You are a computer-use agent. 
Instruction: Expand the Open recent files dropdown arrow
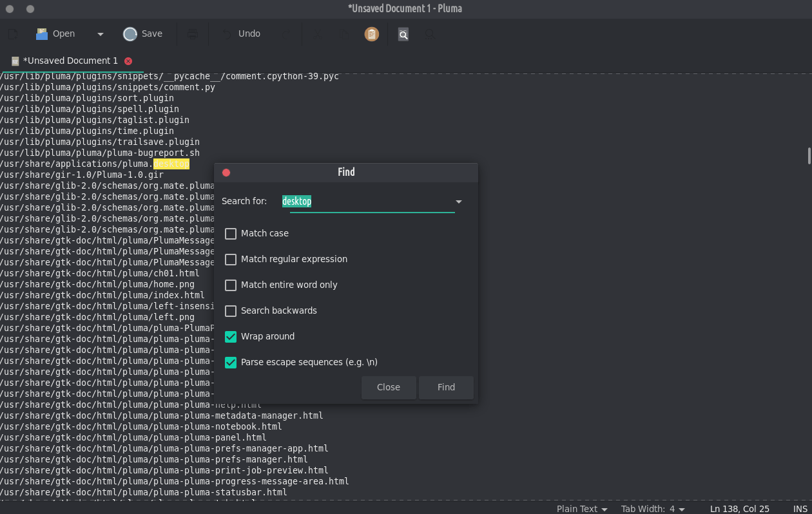click(101, 34)
